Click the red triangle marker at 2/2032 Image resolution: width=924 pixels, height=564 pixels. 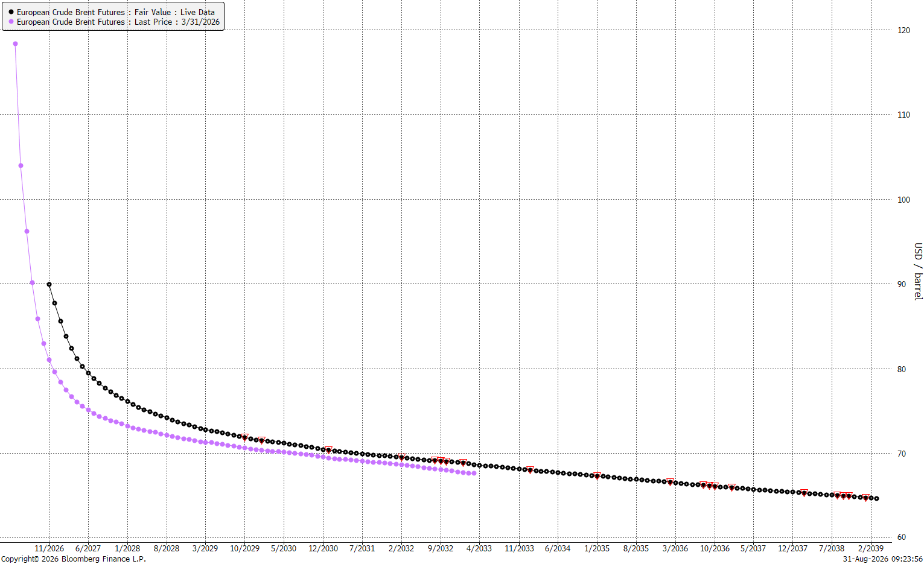tap(401, 457)
